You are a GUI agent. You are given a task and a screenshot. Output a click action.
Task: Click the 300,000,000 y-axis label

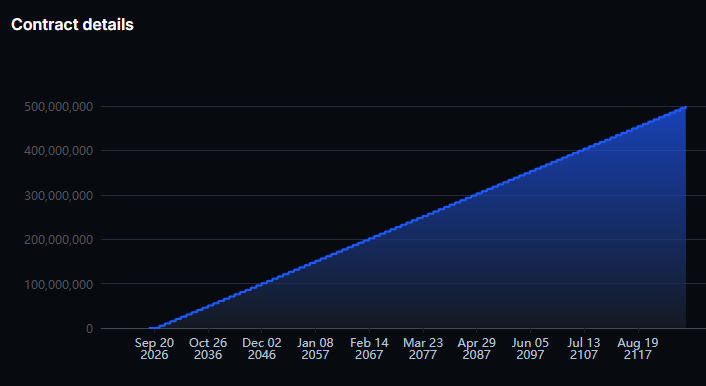click(x=59, y=195)
